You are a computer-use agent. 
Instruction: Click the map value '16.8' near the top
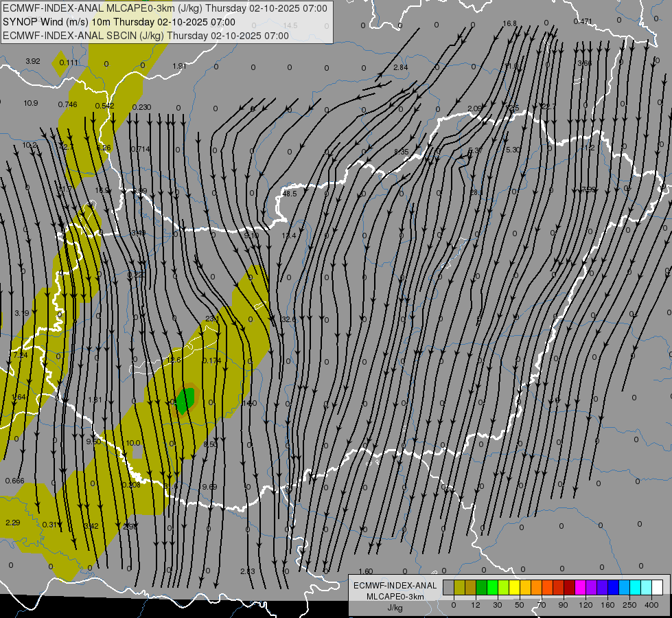click(x=510, y=23)
